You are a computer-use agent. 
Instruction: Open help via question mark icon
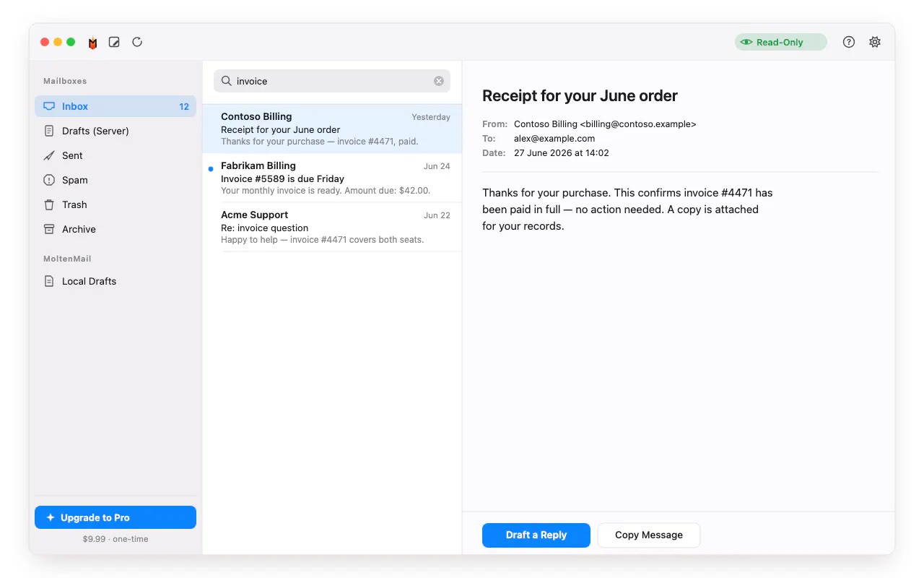(849, 42)
